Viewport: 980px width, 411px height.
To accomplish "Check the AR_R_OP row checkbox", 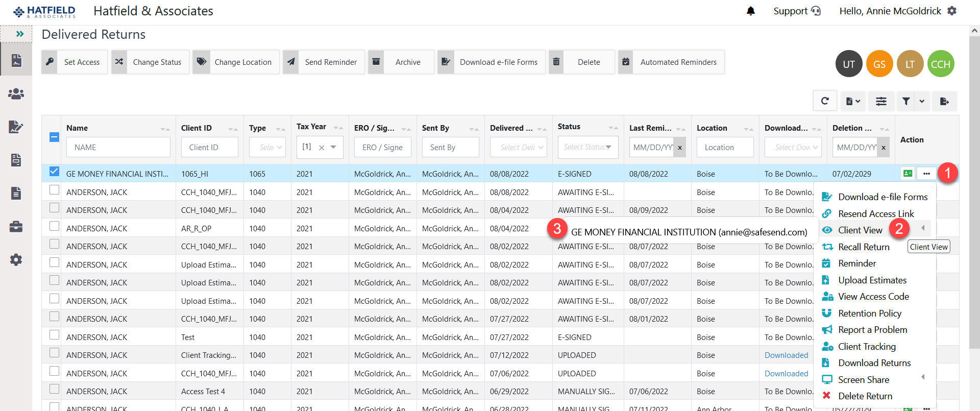I will [54, 226].
